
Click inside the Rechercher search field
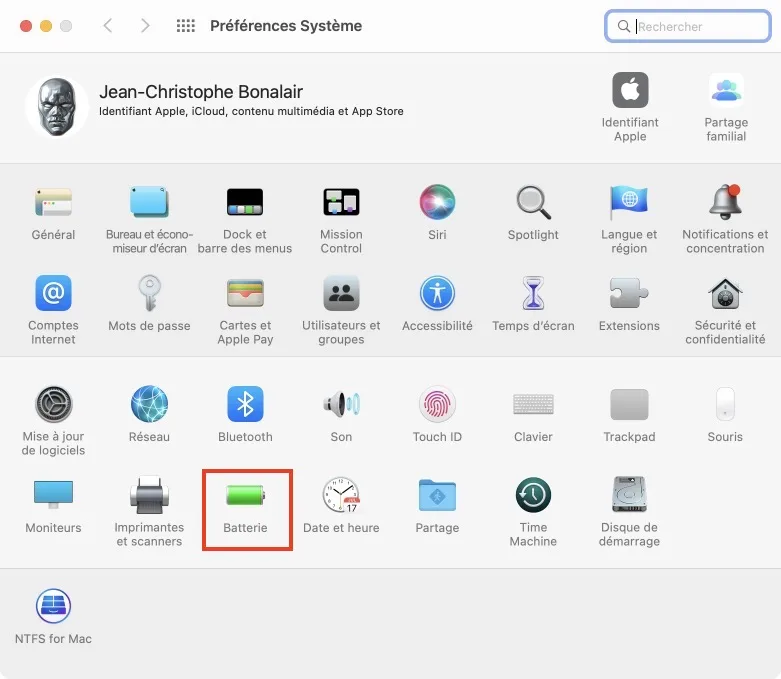click(688, 26)
